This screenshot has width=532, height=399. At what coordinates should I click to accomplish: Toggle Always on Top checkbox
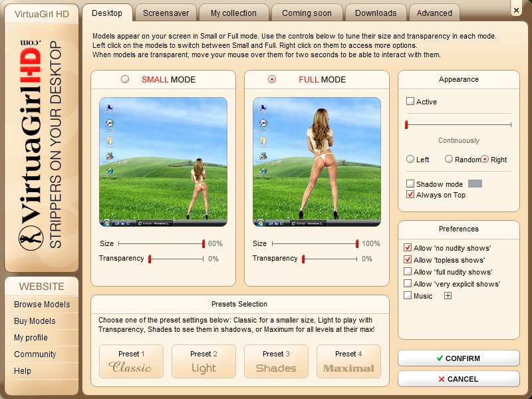point(410,194)
